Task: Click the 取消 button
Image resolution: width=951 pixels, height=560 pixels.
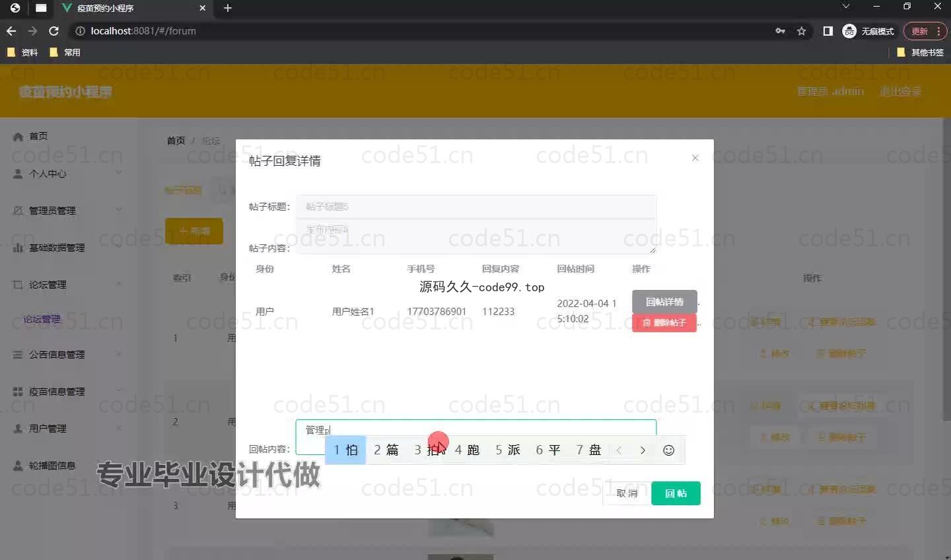Action: tap(627, 493)
